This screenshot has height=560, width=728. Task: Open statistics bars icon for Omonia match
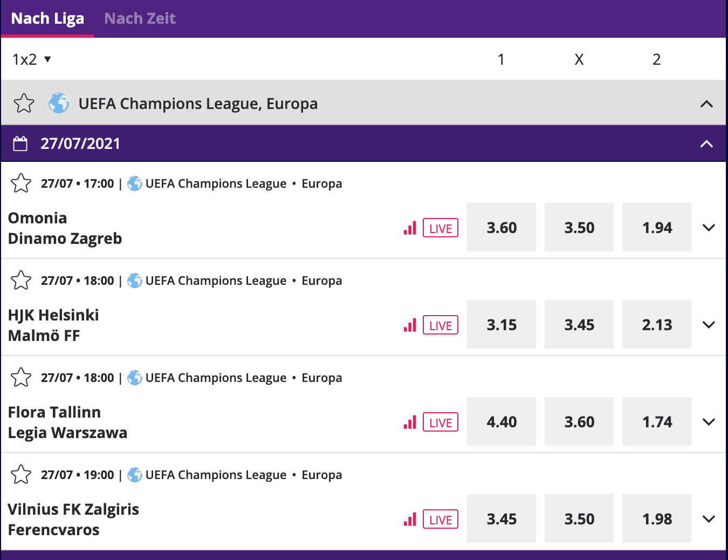[x=410, y=228]
